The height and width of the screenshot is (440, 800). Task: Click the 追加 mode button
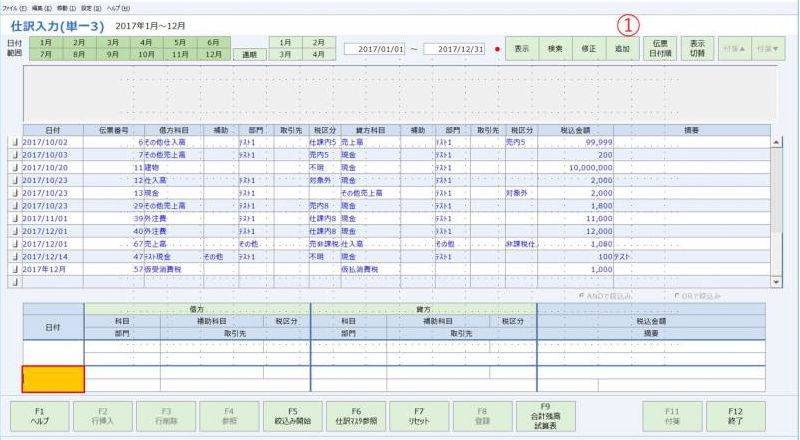click(622, 49)
